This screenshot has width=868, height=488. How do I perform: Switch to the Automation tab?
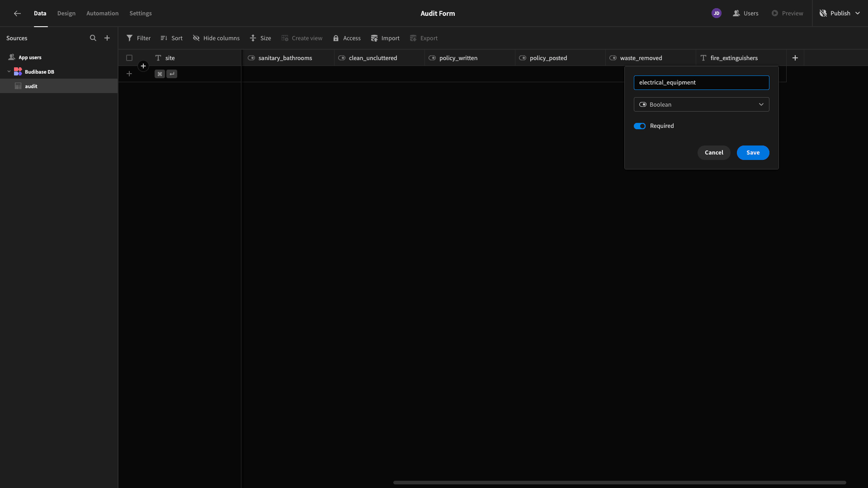(x=103, y=14)
